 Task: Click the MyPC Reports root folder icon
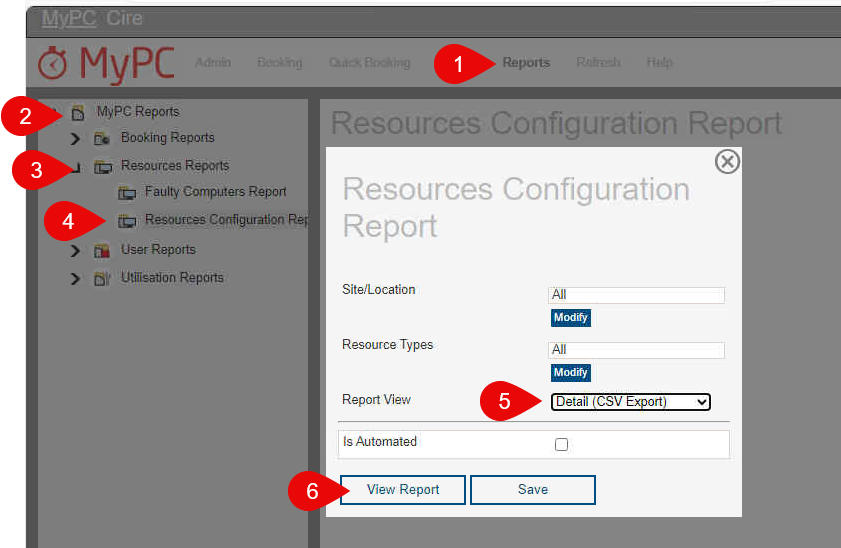(x=78, y=112)
